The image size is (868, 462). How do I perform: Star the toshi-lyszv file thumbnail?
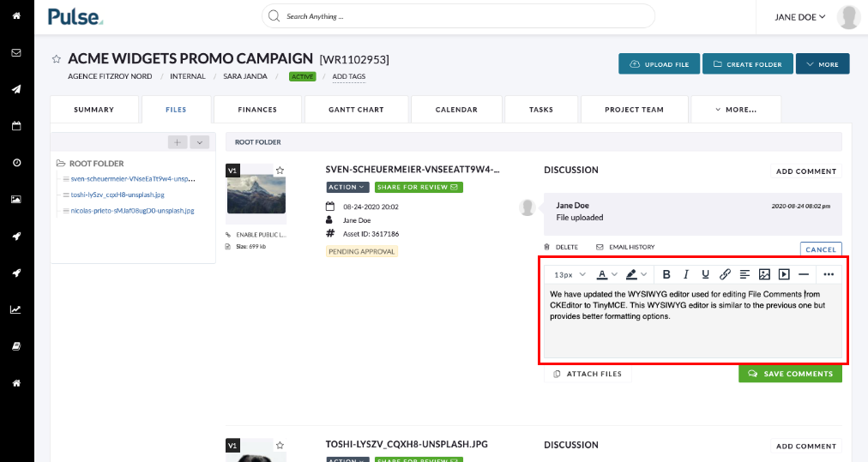[280, 445]
